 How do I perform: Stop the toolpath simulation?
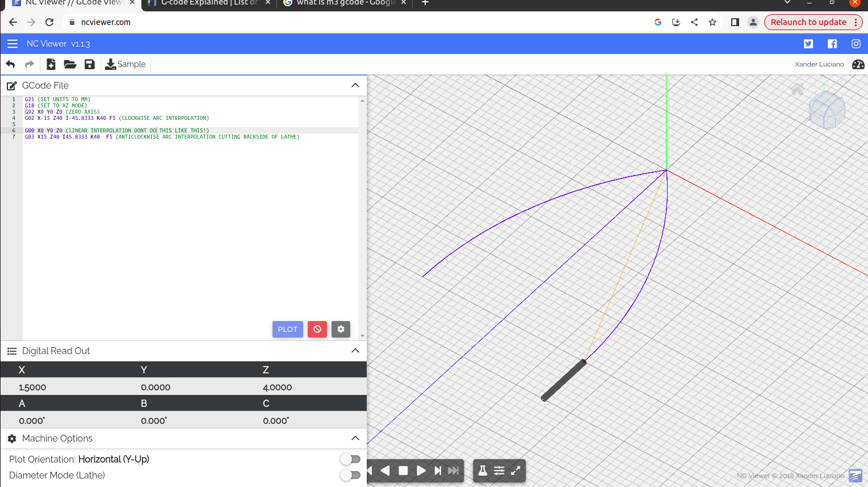coord(403,471)
